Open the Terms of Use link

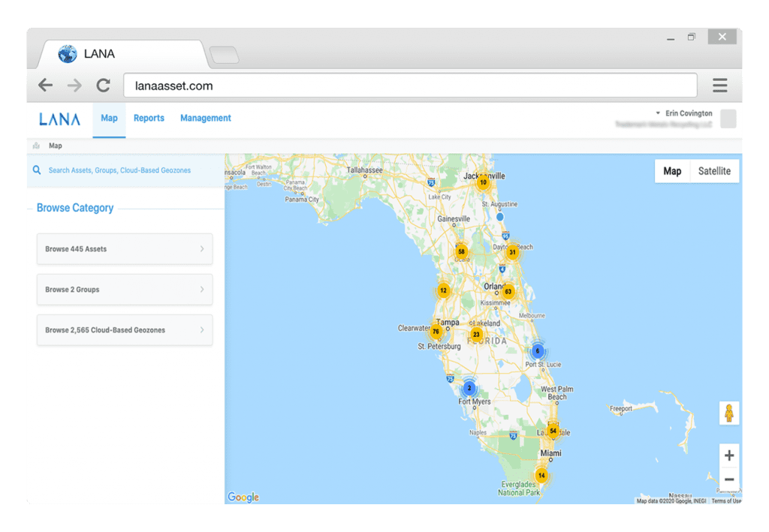click(725, 500)
